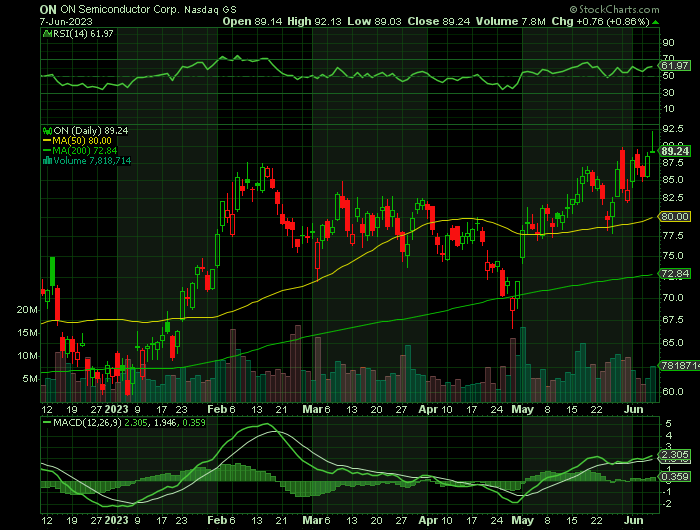700x530 pixels.
Task: Click the 92.5 price axis label
Action: (673, 129)
